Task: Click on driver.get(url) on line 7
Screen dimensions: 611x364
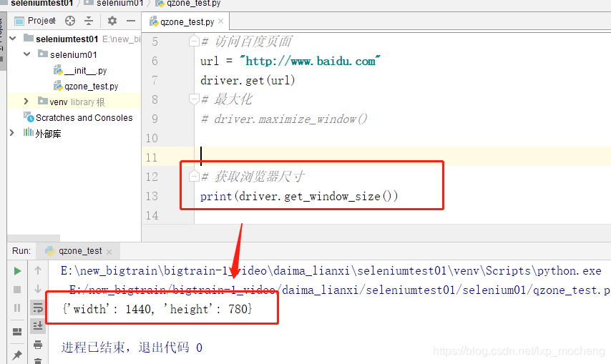Action: click(248, 81)
